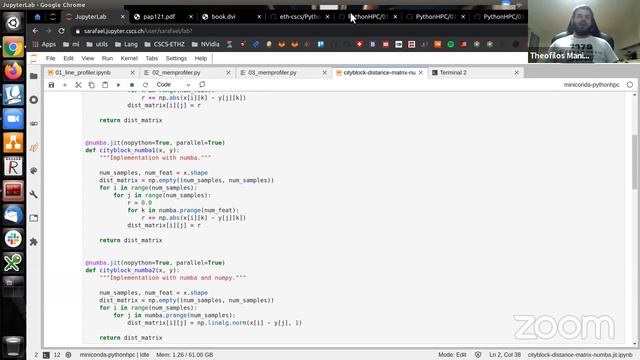
Task: Open the File menu
Action: pyautogui.click(x=51, y=58)
